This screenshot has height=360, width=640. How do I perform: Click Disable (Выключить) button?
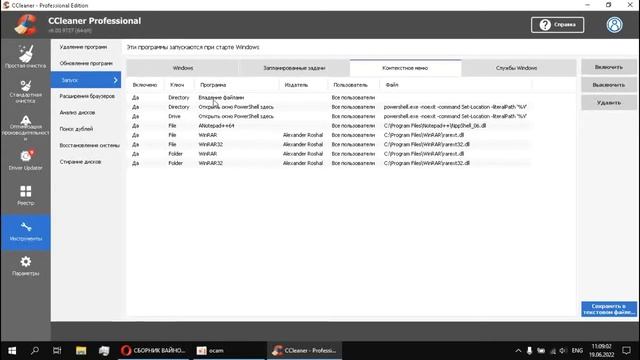pos(609,85)
